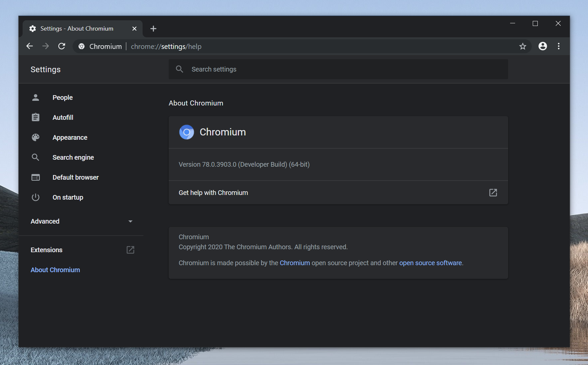Open a new tab with the plus button

(153, 29)
